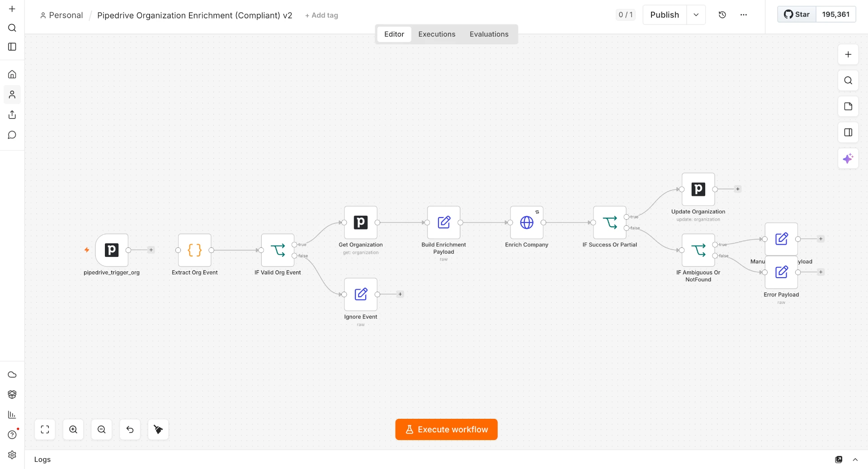Switch to the Editor tab

point(394,34)
